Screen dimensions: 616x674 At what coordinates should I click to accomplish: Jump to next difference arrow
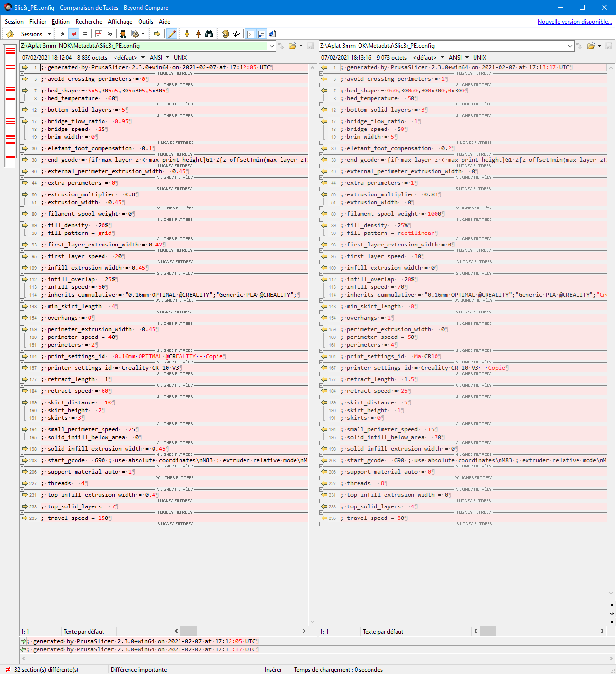coord(187,34)
